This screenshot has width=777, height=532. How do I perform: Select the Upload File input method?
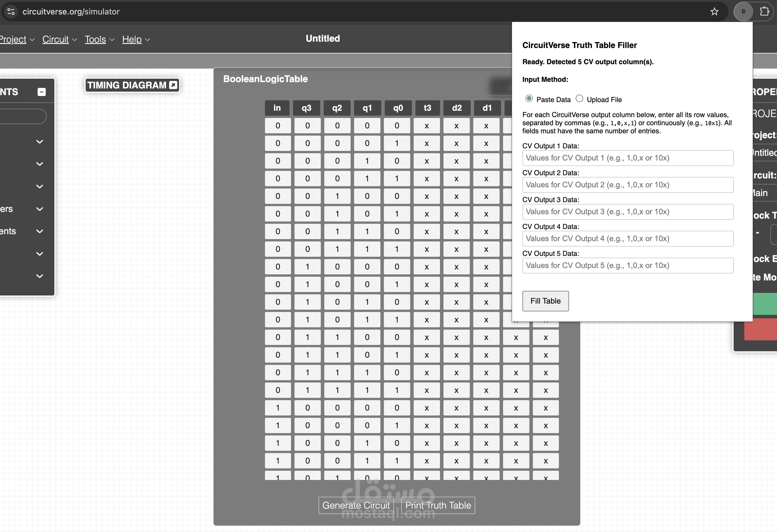[x=579, y=99]
